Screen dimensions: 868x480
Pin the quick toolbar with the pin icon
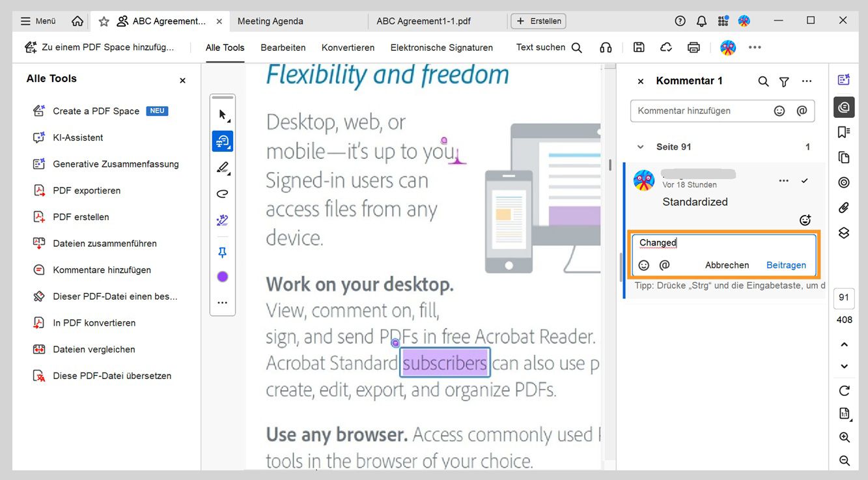click(x=223, y=252)
